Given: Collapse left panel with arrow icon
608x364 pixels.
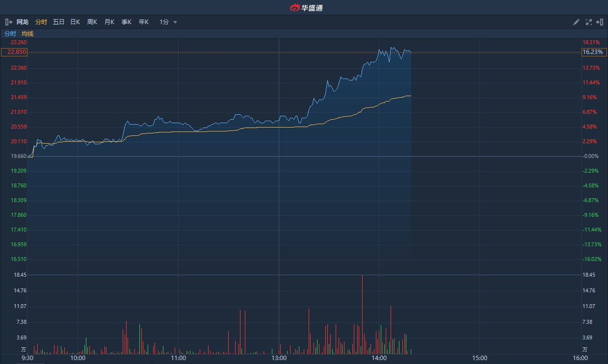Looking at the screenshot, I should [9, 22].
